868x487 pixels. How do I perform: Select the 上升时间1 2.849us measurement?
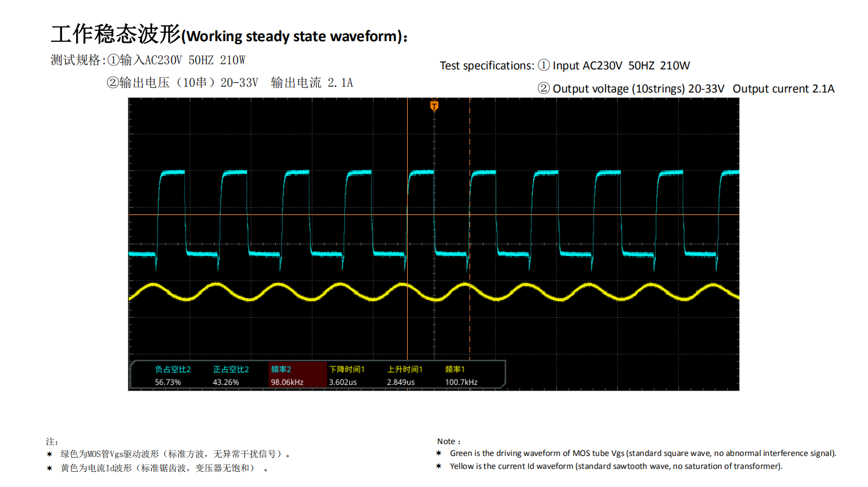tap(404, 376)
